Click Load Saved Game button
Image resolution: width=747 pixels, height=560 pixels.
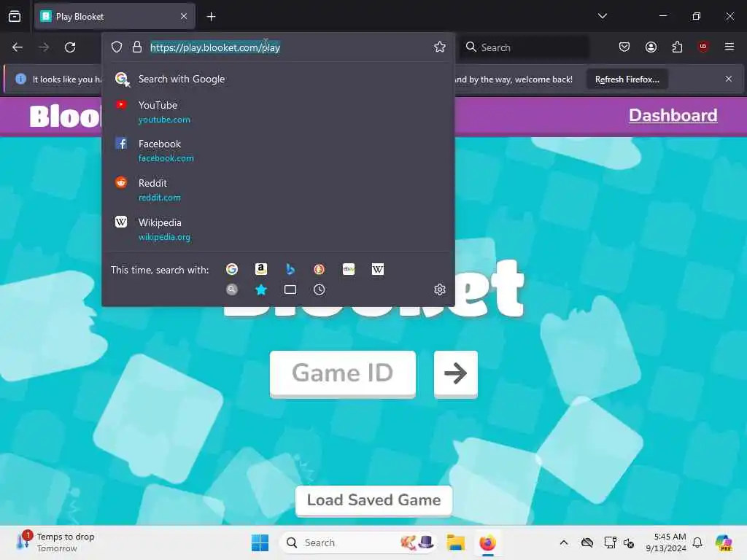pos(374,500)
